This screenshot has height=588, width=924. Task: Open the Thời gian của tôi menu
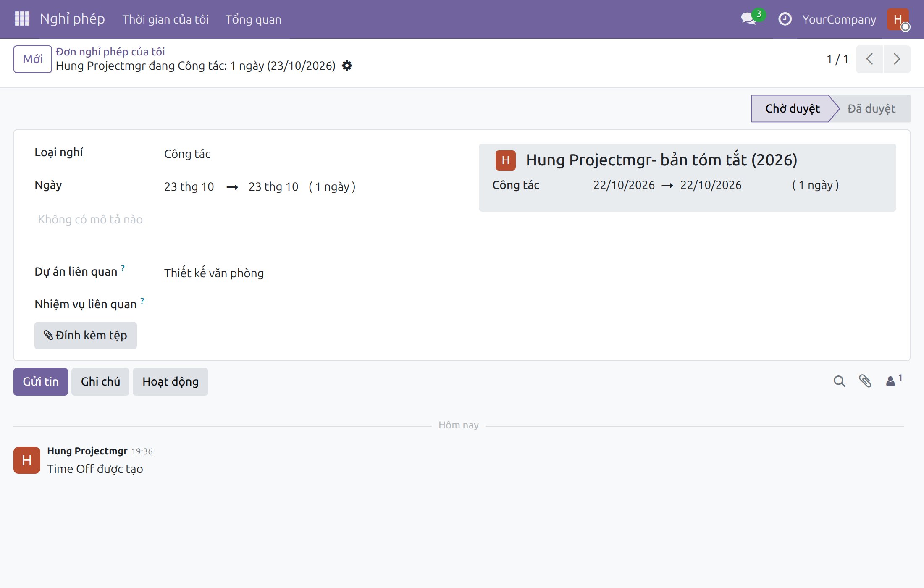[x=165, y=19]
